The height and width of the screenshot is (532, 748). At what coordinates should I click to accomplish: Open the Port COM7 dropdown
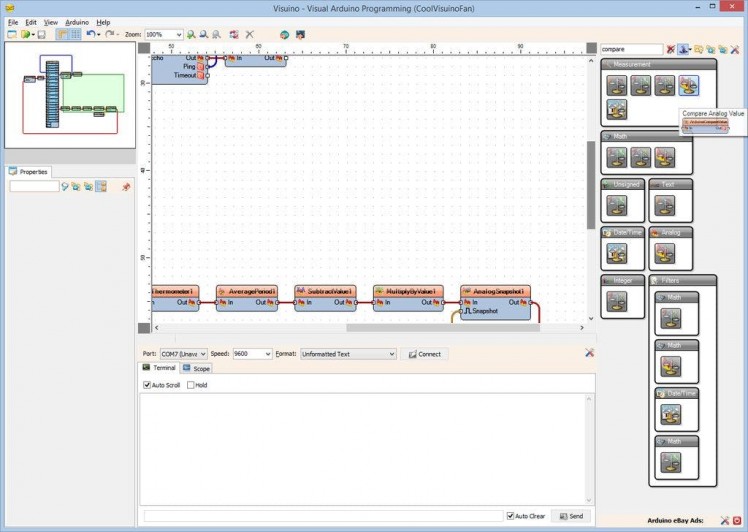click(x=184, y=354)
